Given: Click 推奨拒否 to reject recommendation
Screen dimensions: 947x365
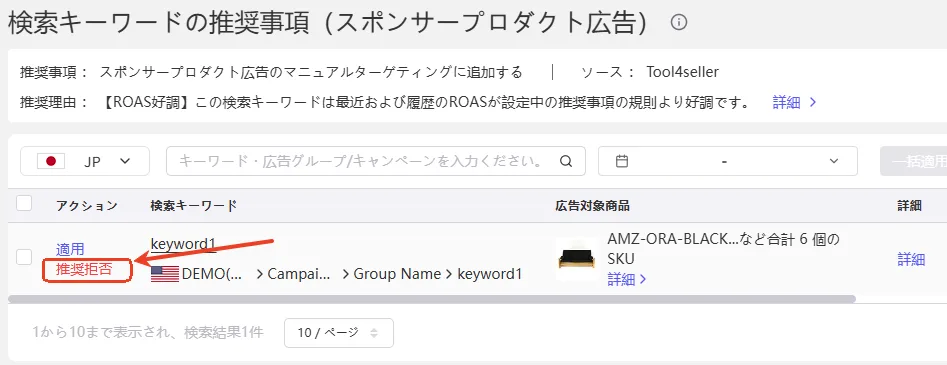Looking at the screenshot, I should point(84,270).
